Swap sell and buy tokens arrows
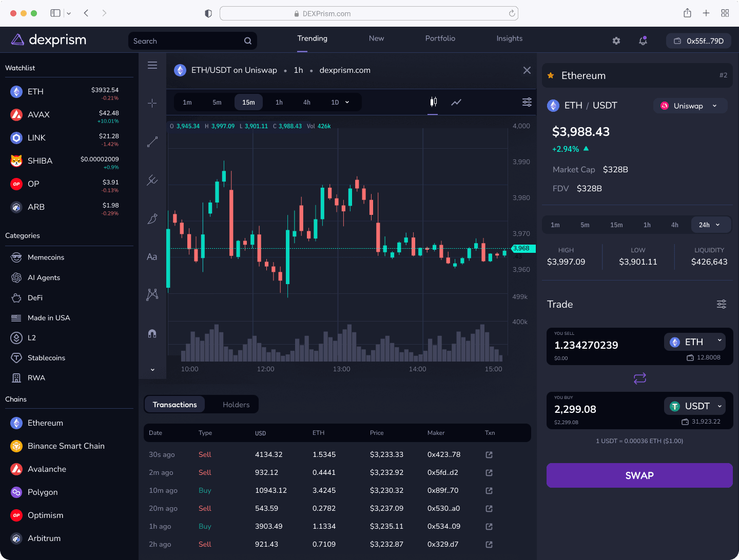 (640, 378)
